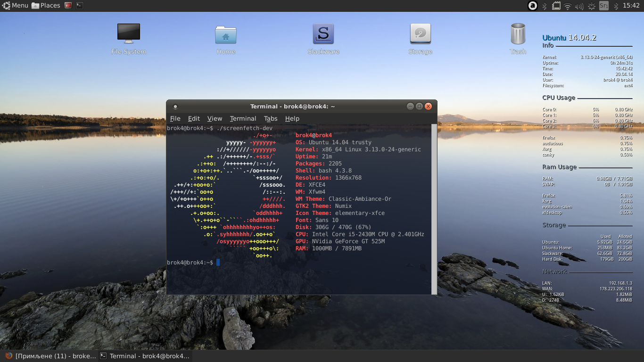Click the 'Shell: bash 4.3.8' line
The height and width of the screenshot is (362, 644).
(323, 171)
